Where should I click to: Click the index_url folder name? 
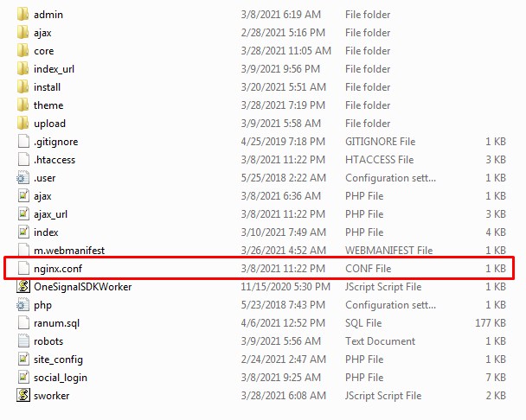[54, 69]
